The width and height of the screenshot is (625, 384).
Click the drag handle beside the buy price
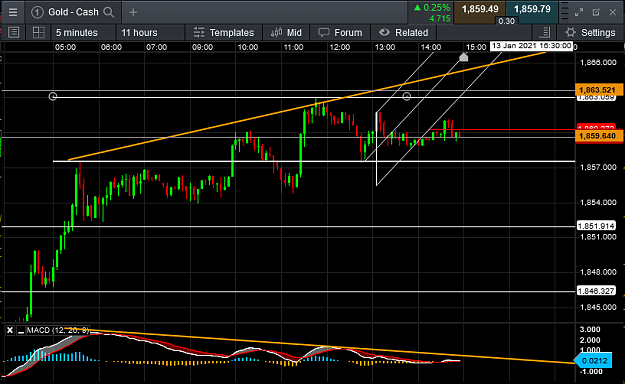[x=564, y=12]
